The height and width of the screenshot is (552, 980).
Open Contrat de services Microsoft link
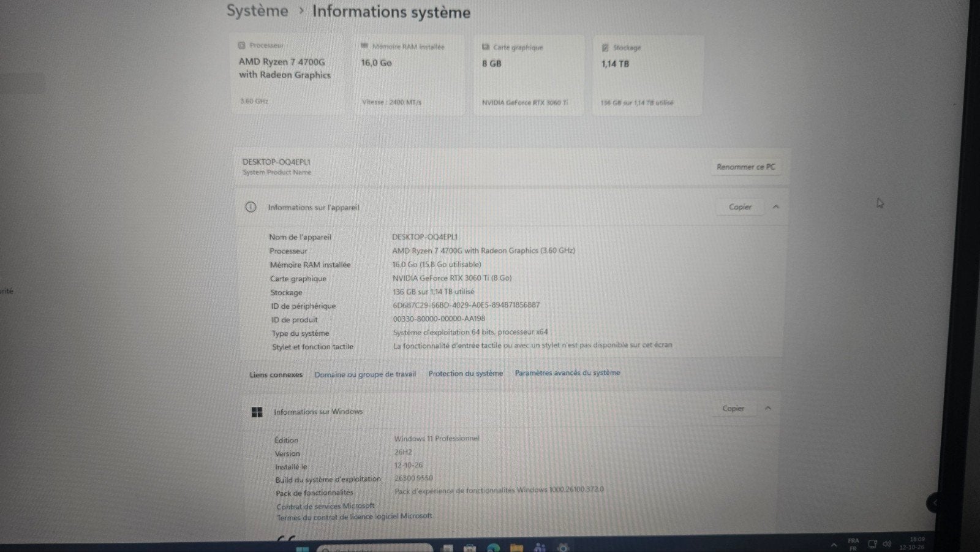(x=325, y=506)
